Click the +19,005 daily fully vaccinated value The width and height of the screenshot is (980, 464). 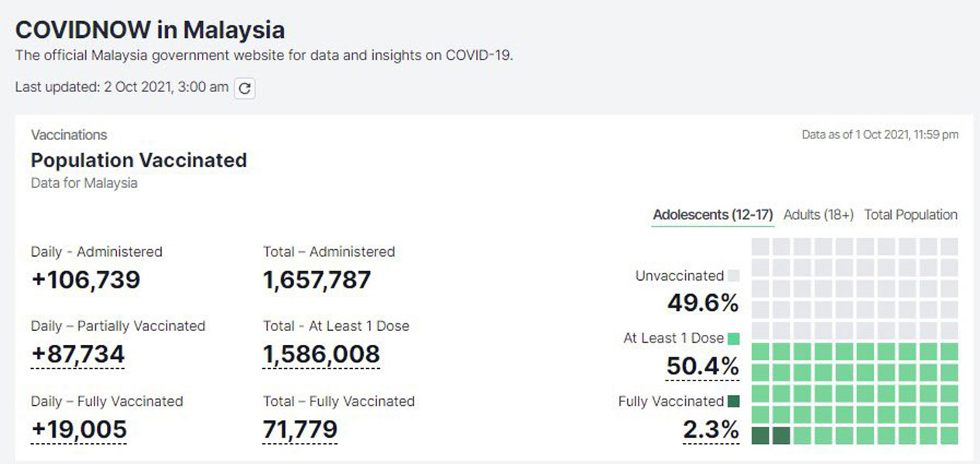tap(78, 429)
